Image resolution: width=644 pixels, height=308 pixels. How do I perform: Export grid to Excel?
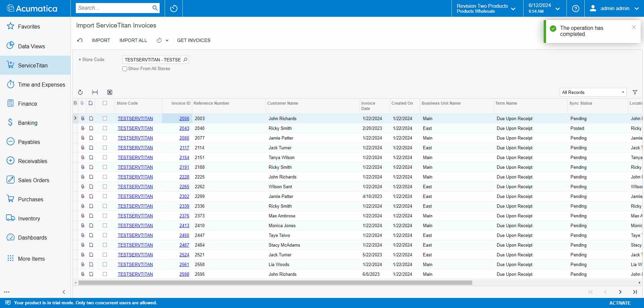pos(110,92)
